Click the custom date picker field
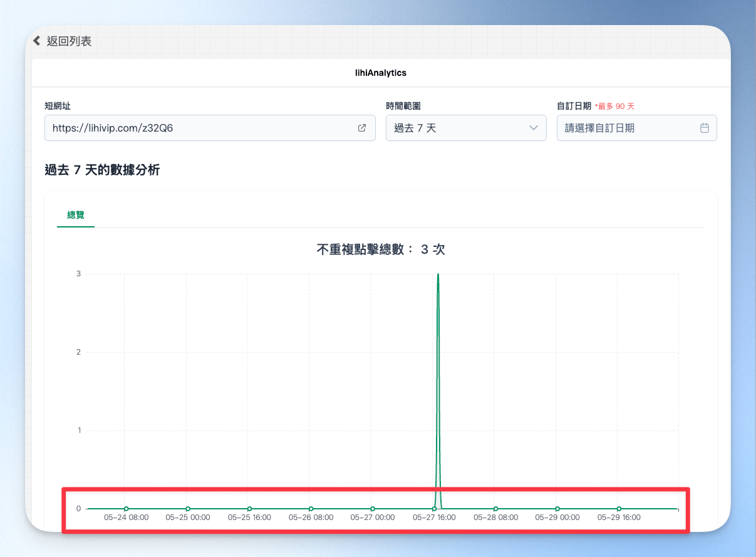 (636, 128)
